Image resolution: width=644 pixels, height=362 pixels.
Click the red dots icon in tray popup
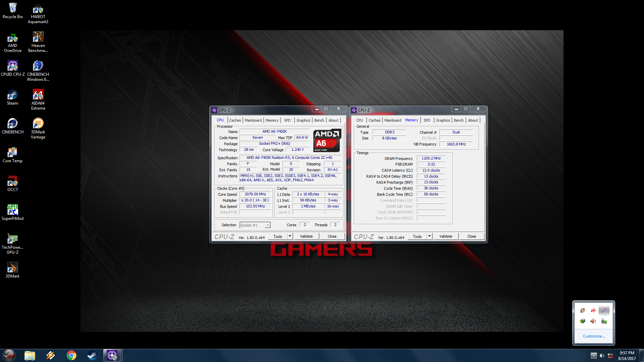coord(593,310)
